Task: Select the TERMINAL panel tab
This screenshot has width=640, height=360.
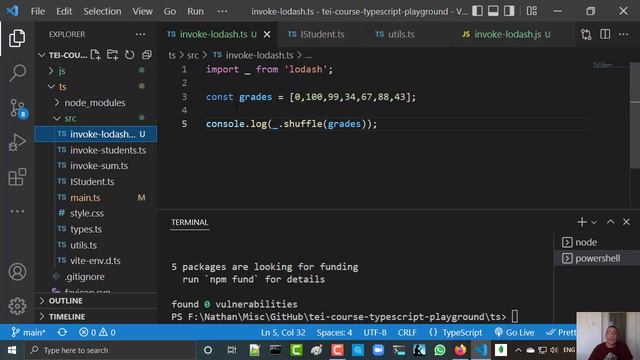Action: pos(190,222)
